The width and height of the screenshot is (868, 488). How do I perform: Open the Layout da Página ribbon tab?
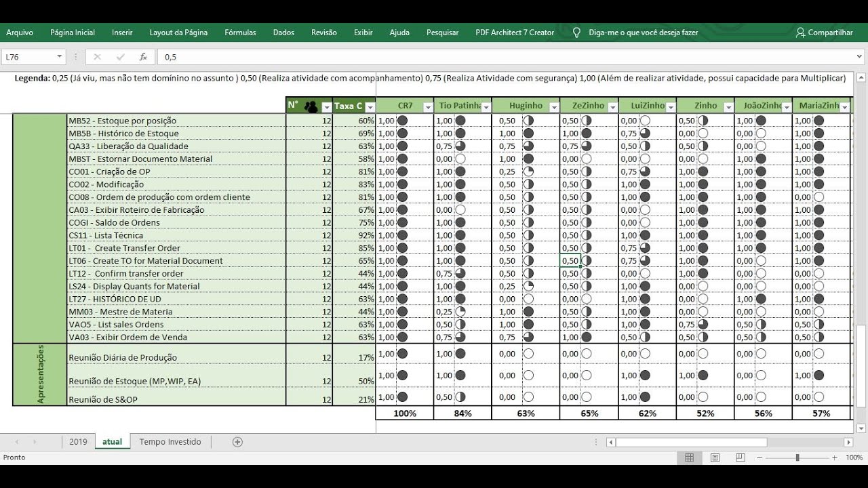[178, 33]
